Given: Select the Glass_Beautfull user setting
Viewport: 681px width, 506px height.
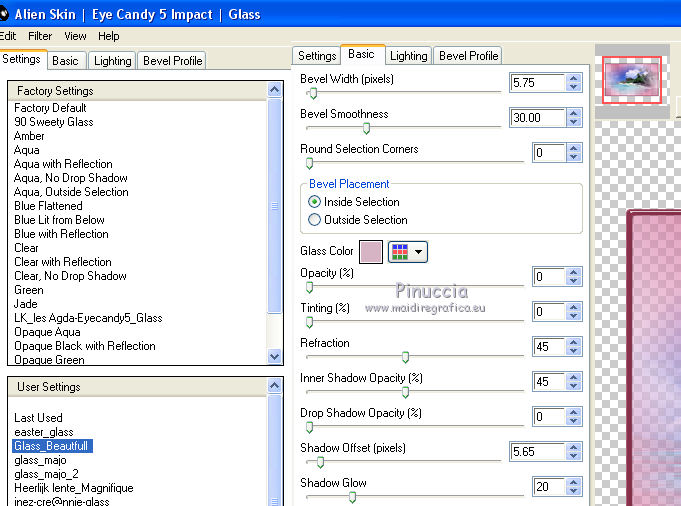Looking at the screenshot, I should [52, 446].
